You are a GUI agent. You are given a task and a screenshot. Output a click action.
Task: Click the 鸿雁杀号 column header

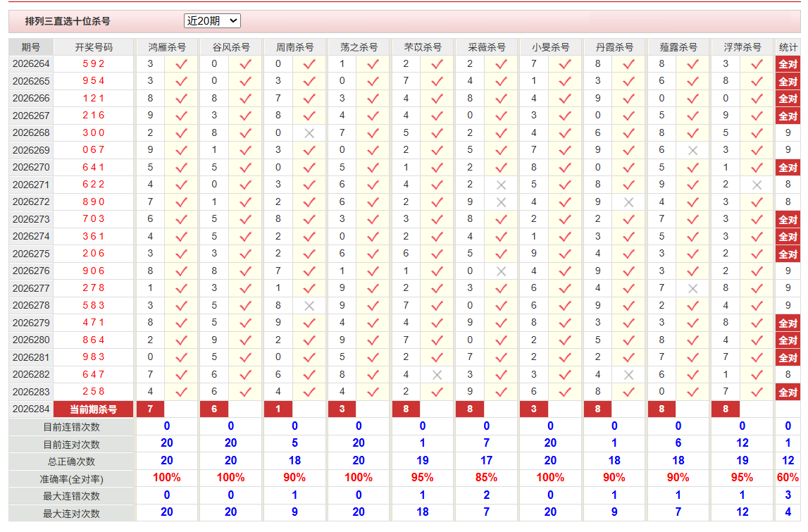coord(167,47)
